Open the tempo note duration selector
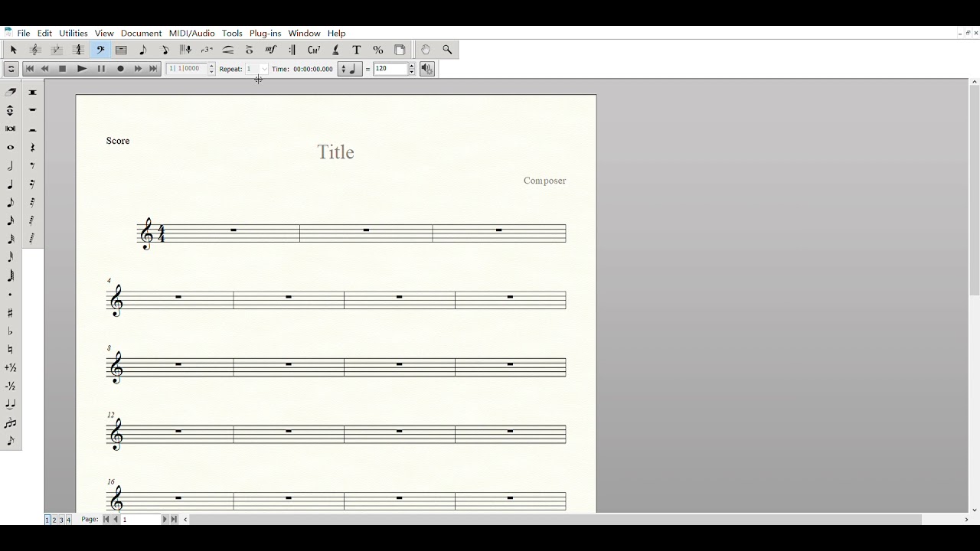Image resolution: width=980 pixels, height=551 pixels. 350,69
